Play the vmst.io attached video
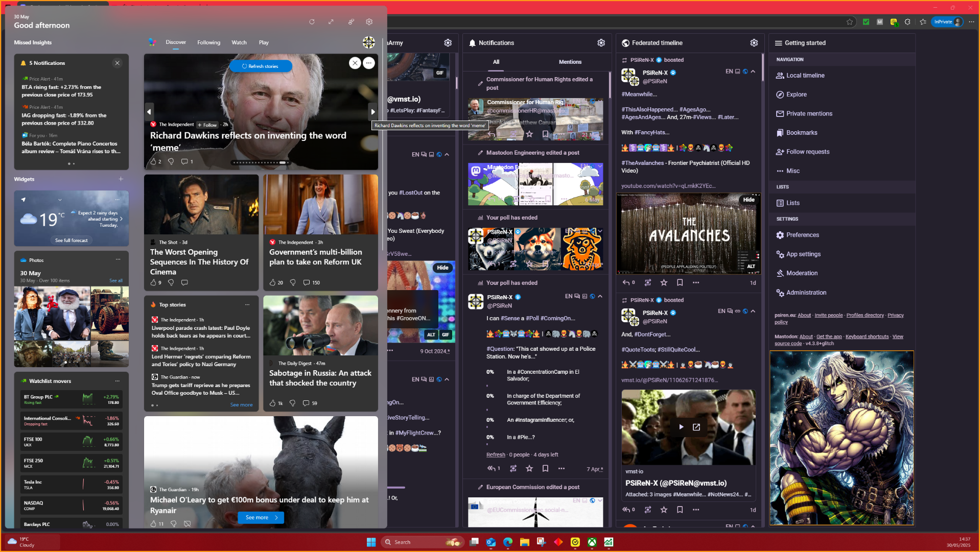Viewport: 980px width, 552px height. [681, 427]
